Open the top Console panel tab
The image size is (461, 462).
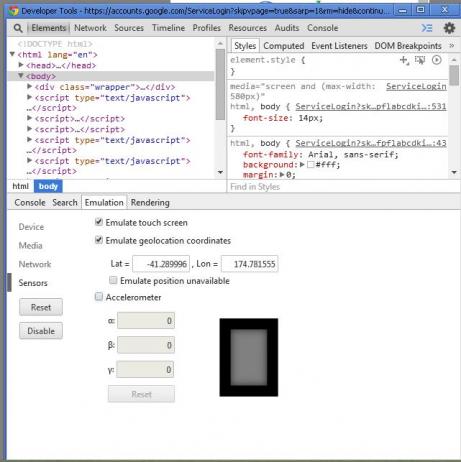click(x=323, y=28)
